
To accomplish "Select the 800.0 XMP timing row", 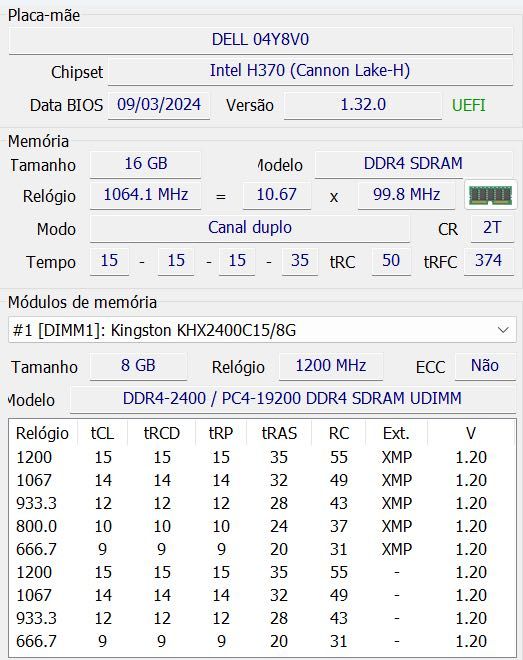I will point(262,526).
